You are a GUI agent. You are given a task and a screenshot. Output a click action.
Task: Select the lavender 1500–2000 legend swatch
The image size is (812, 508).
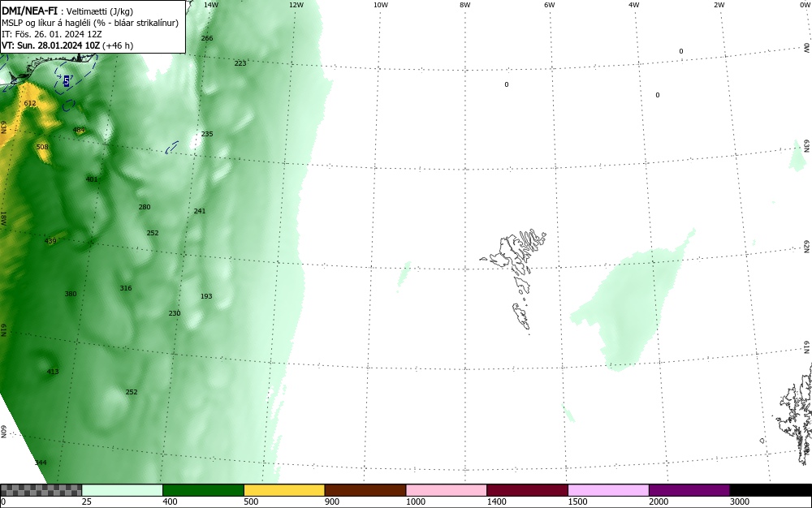608,490
